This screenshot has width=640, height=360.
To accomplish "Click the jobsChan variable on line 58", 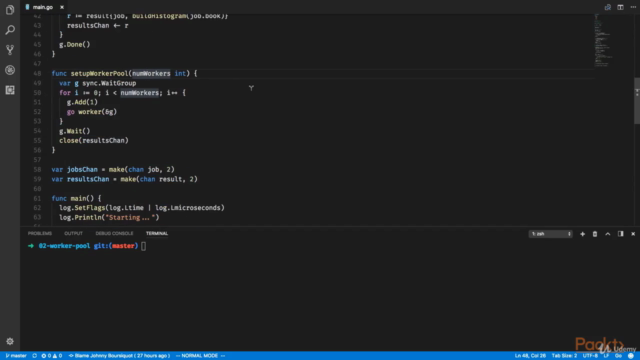I will 82,169.
